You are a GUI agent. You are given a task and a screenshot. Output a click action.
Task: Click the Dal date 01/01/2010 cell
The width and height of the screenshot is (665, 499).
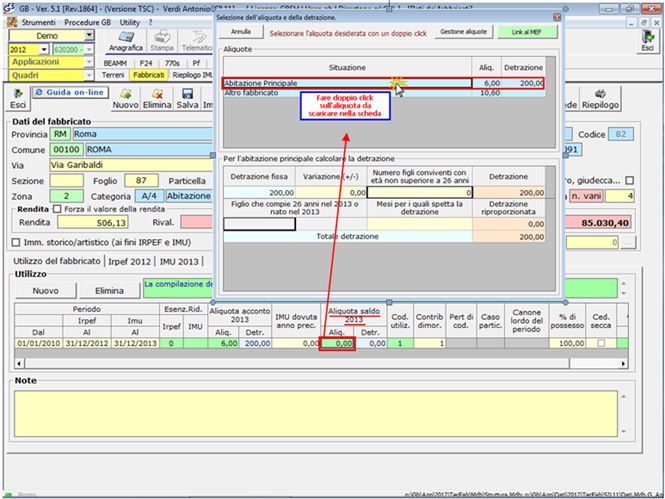(39, 343)
